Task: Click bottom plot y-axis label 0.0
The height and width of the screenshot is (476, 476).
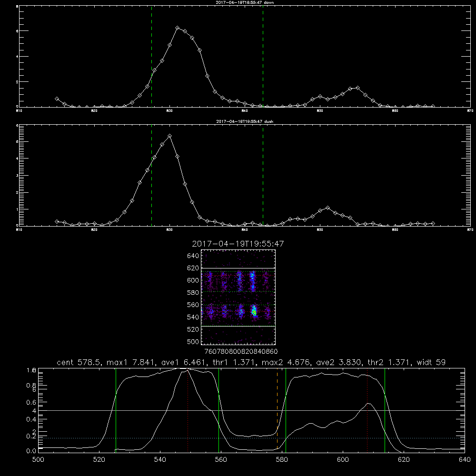Action: (x=31, y=451)
